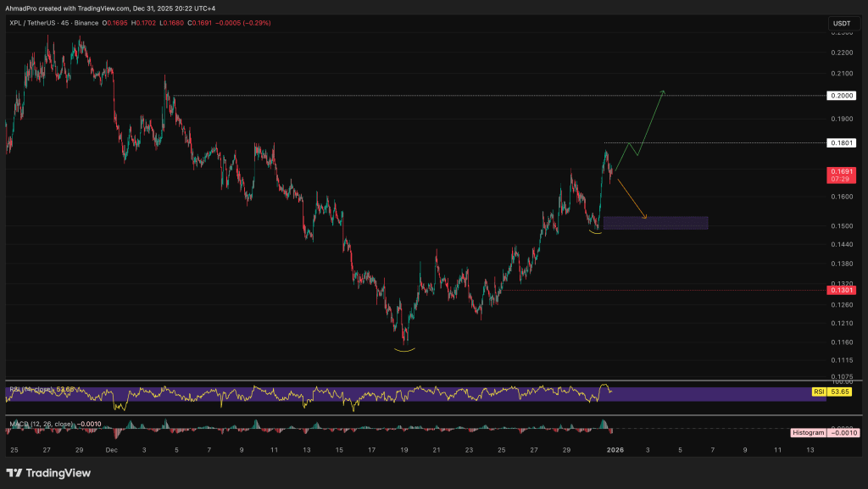
Task: Click the Dec label on the time axis
Action: [110, 450]
